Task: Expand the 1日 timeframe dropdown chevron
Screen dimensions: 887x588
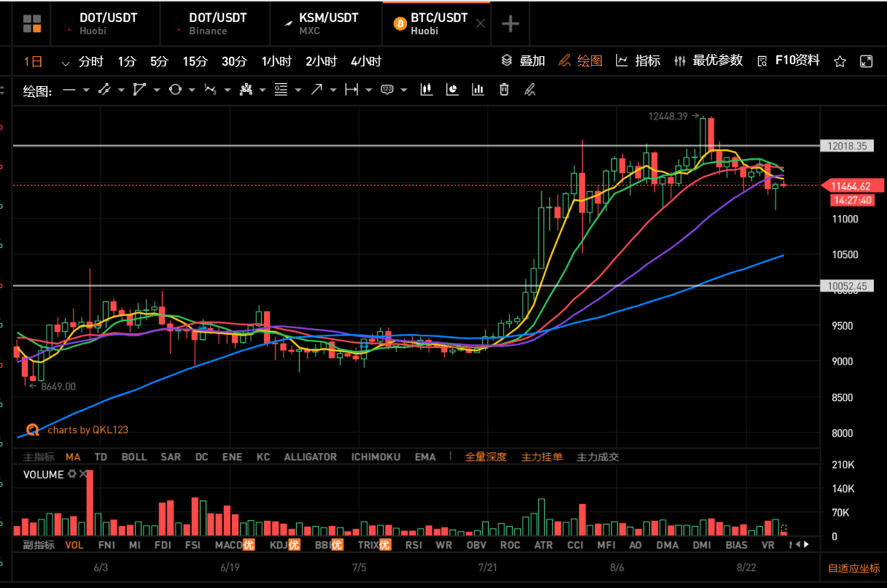Action: 66,62
